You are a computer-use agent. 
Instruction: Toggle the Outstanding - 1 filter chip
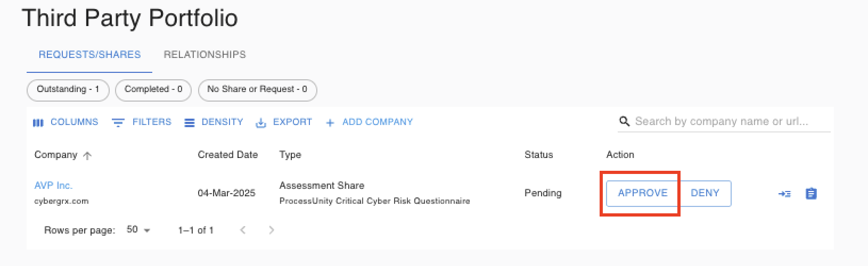[68, 90]
